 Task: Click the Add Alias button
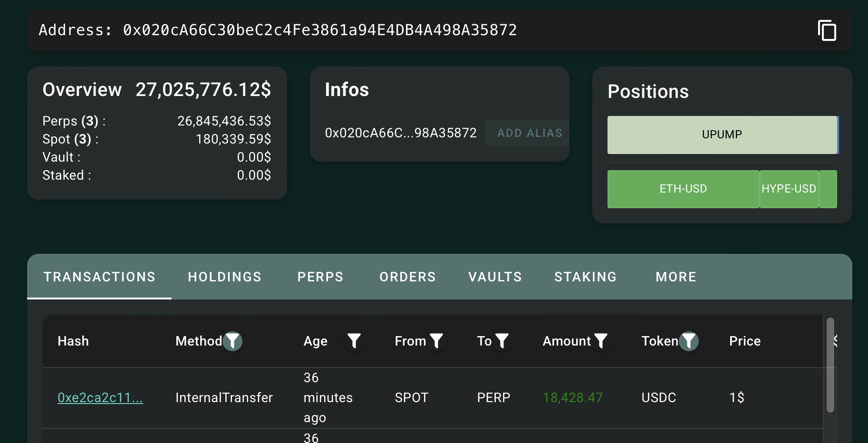[x=529, y=133]
